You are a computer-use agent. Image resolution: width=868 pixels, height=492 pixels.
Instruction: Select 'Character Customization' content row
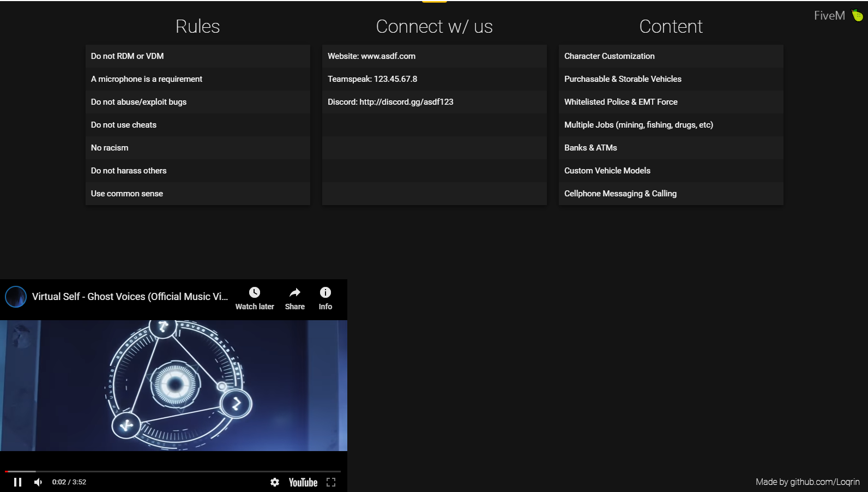[x=671, y=56]
